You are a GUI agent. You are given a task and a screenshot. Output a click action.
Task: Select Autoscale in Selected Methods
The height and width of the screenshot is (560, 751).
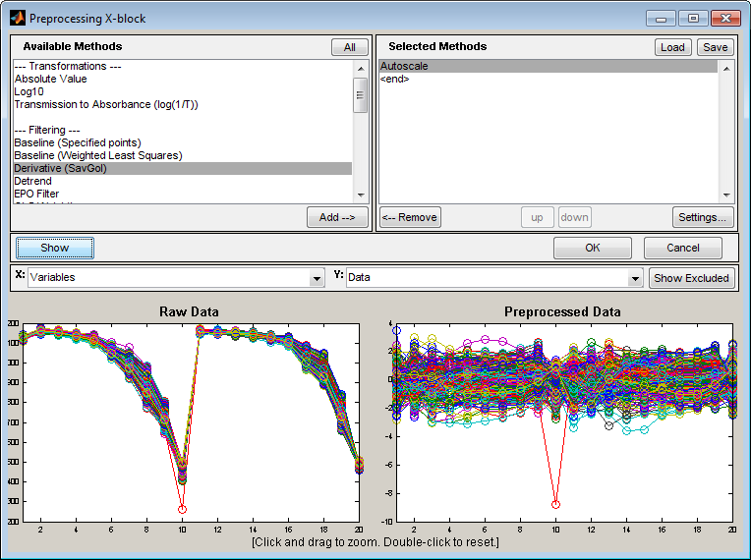click(x=404, y=67)
